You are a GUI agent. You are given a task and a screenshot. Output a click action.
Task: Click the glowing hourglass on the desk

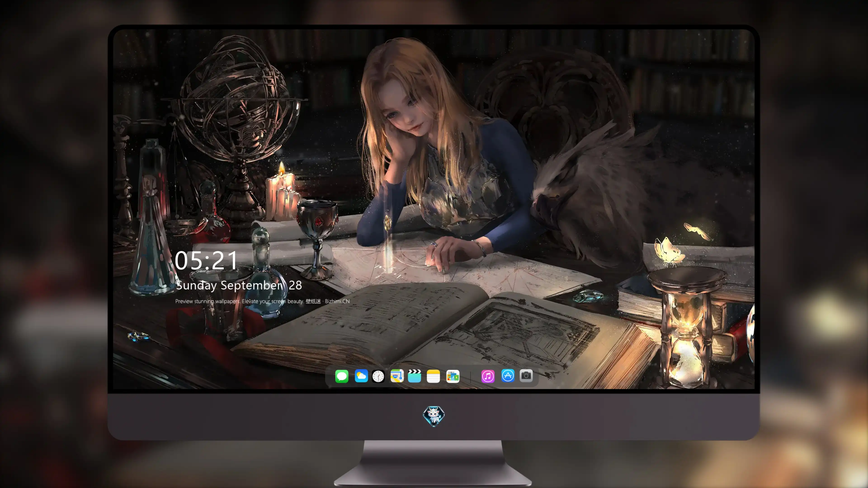point(686,327)
